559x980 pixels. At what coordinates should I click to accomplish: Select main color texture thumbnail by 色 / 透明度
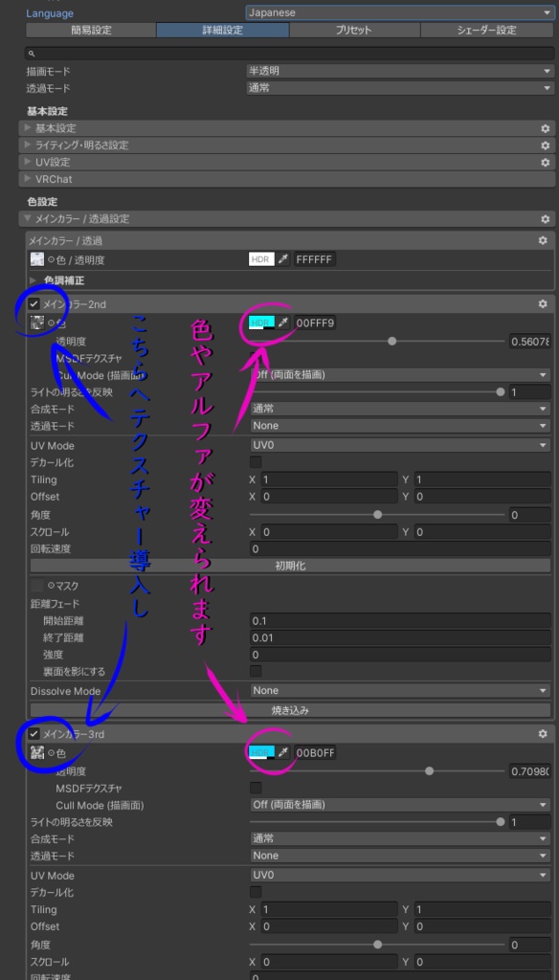pos(37,258)
